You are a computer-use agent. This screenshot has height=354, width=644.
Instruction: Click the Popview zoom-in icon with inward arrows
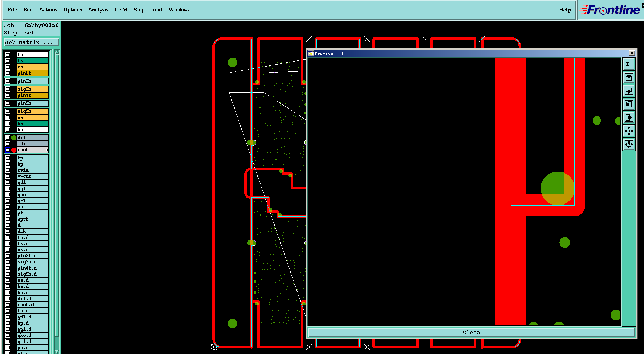click(629, 131)
